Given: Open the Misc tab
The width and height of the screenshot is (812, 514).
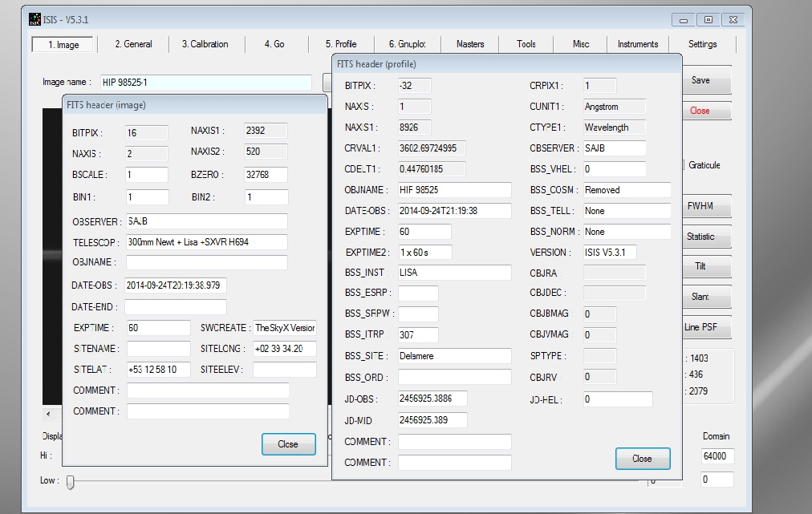Looking at the screenshot, I should coord(581,44).
